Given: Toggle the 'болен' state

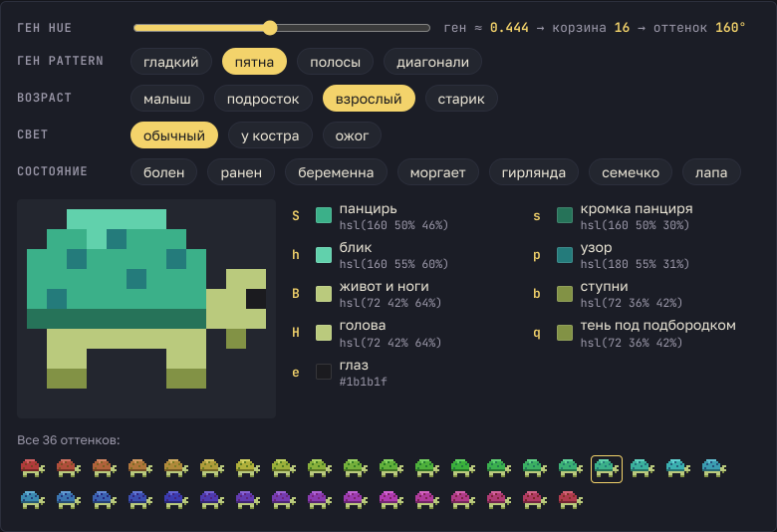Looking at the screenshot, I should (164, 172).
